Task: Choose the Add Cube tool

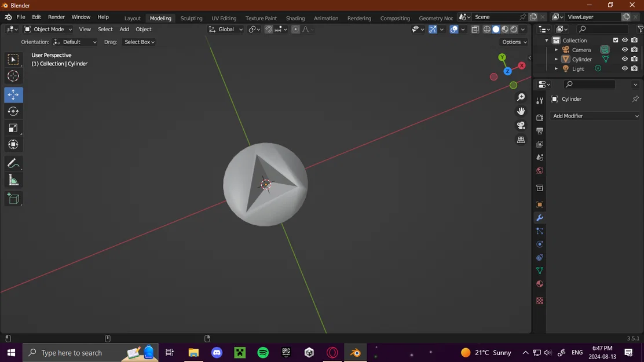Action: pos(13,199)
